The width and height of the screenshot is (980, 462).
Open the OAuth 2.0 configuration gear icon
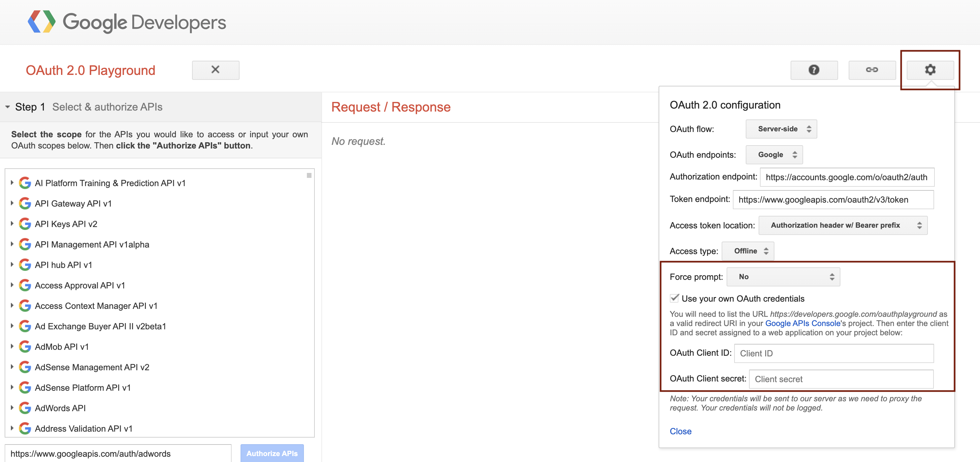point(930,70)
